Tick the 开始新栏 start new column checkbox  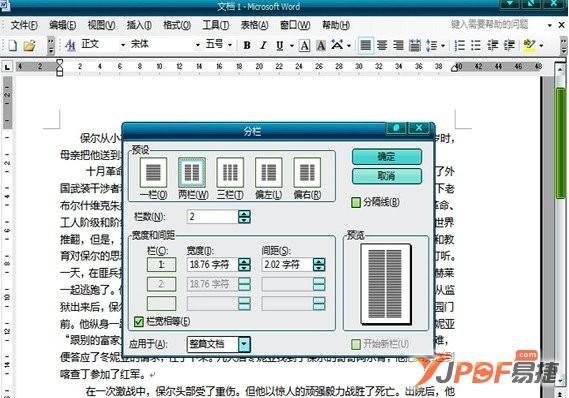click(356, 344)
